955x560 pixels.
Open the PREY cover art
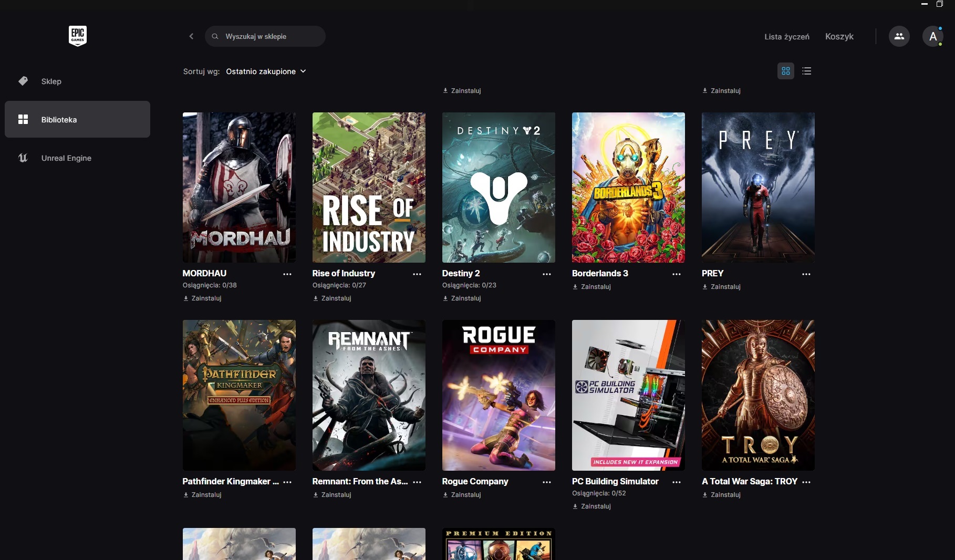tap(758, 188)
